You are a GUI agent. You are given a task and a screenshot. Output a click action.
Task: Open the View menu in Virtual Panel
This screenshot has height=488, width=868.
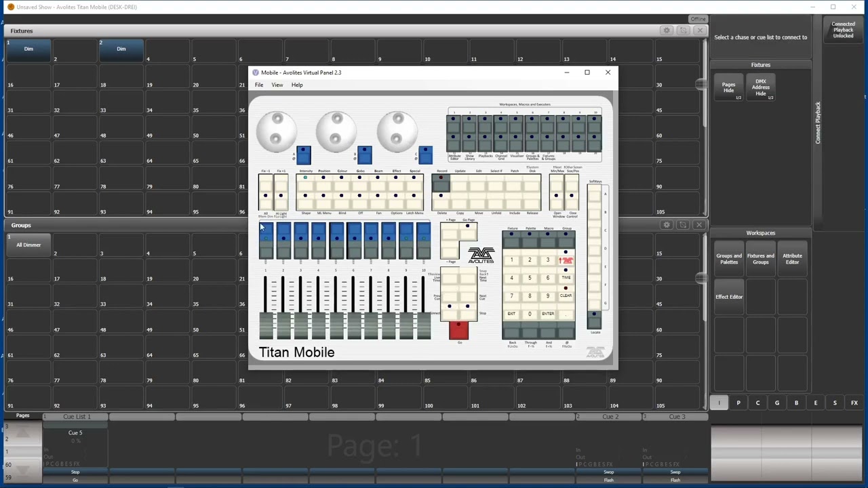click(x=277, y=85)
